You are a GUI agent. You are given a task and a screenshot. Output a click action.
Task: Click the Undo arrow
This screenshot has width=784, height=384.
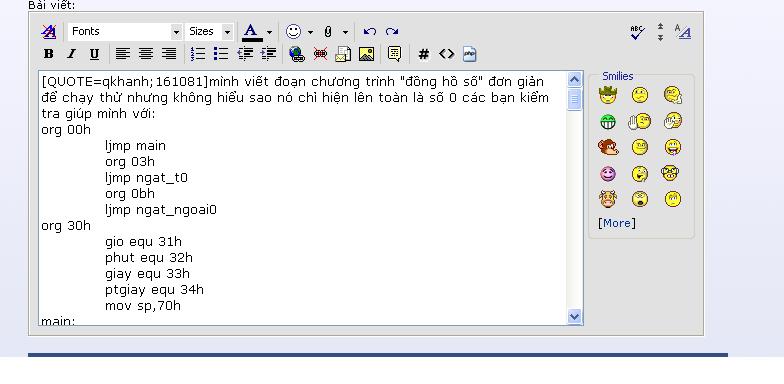pyautogui.click(x=370, y=32)
